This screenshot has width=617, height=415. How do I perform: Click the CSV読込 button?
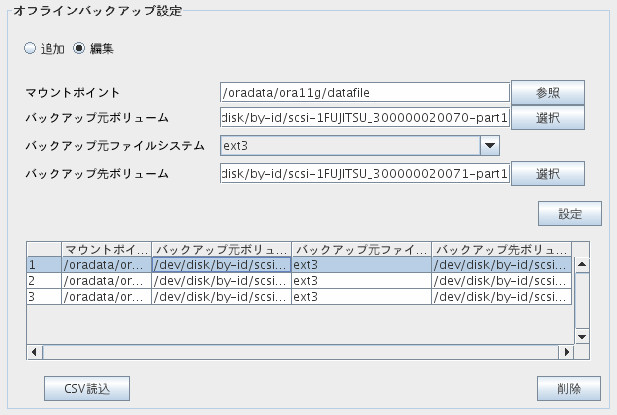pyautogui.click(x=87, y=389)
